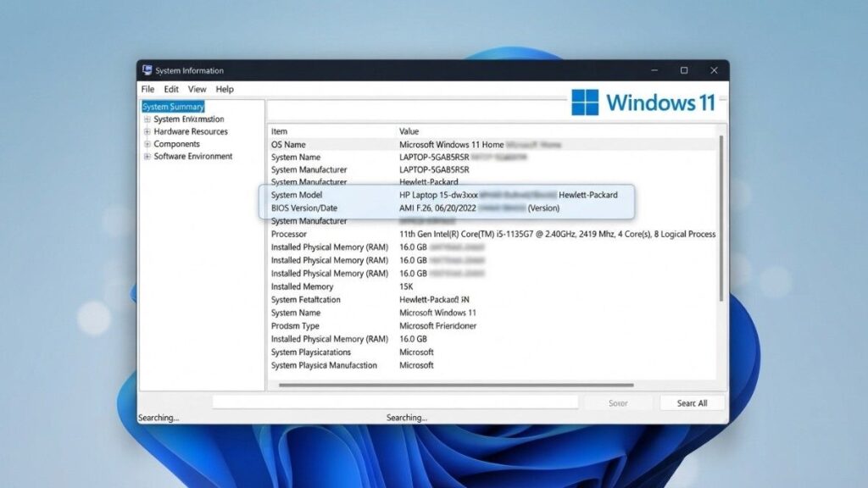Expand the Hardware Resources node
This screenshot has height=488, width=868.
pos(147,131)
